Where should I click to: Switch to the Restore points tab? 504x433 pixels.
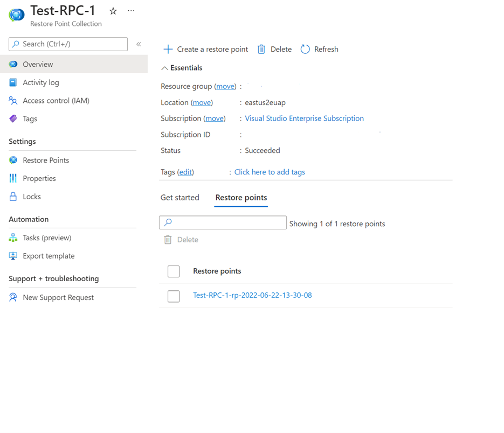click(x=241, y=198)
